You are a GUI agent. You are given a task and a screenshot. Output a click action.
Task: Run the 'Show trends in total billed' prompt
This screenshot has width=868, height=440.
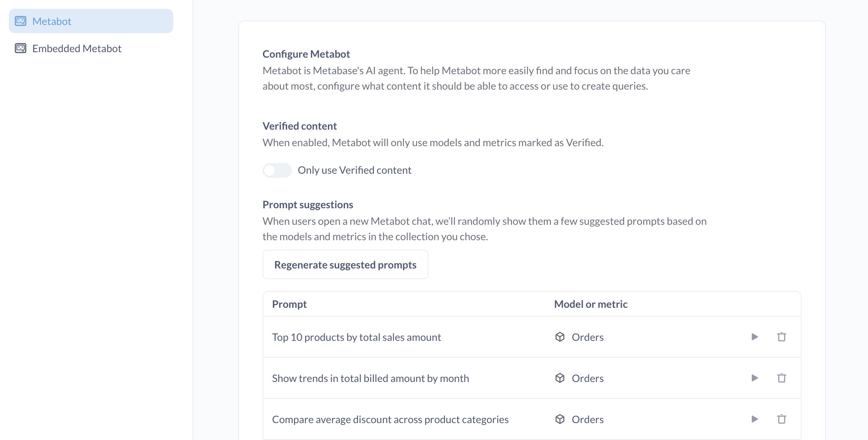pos(755,378)
